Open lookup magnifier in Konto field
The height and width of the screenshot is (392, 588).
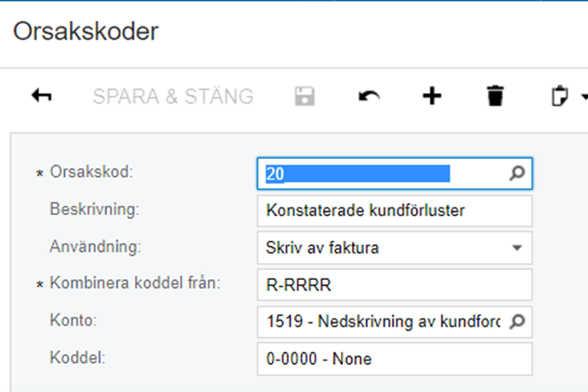(x=516, y=322)
